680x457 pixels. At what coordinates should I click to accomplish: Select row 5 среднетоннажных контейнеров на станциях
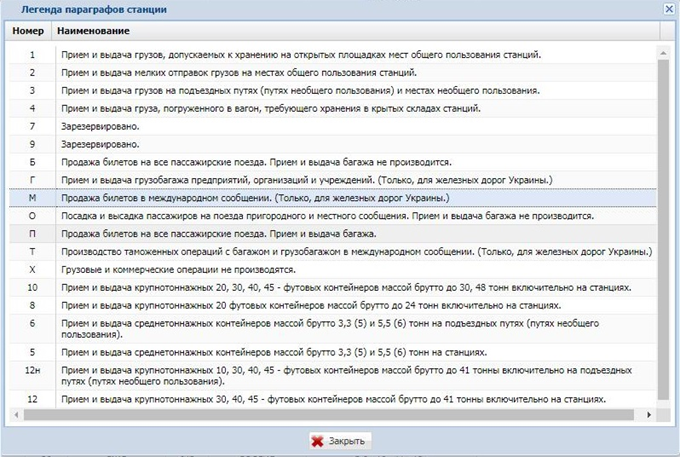tap(333, 352)
